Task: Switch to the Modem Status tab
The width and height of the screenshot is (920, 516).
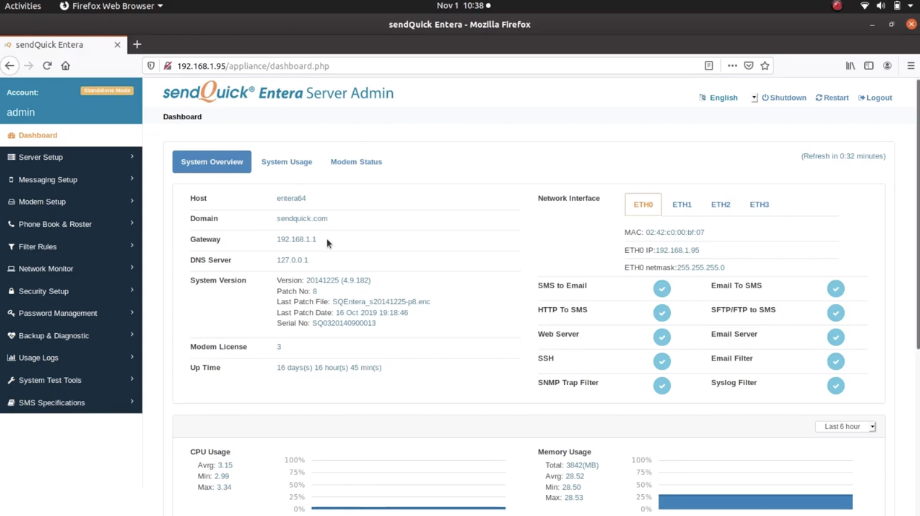Action: click(x=356, y=161)
